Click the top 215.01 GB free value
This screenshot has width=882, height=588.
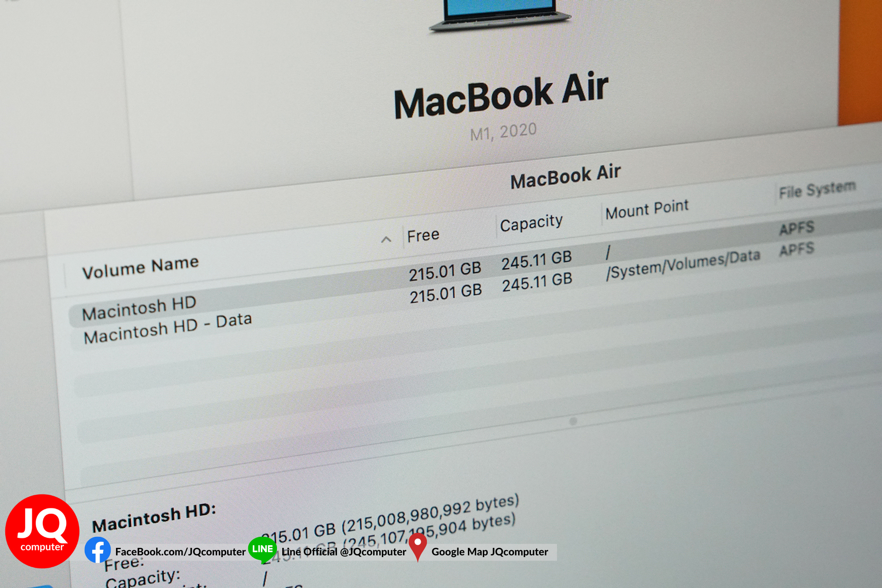click(x=445, y=271)
